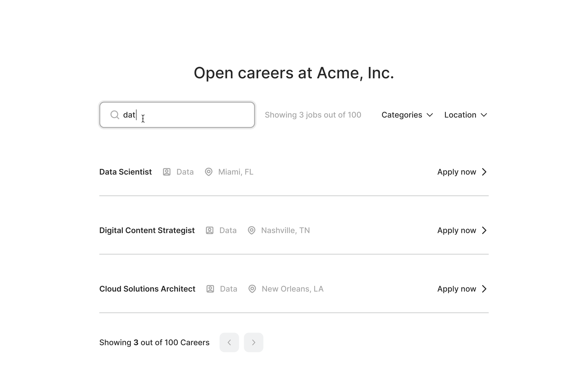Click arrow icon in Cloud Solutions Architect row

click(485, 289)
